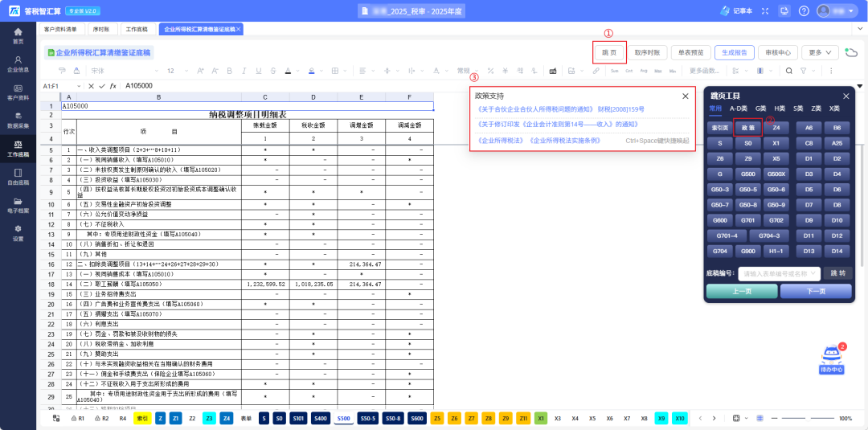Open the cell reference A1:F1 dropdown

[x=78, y=86]
